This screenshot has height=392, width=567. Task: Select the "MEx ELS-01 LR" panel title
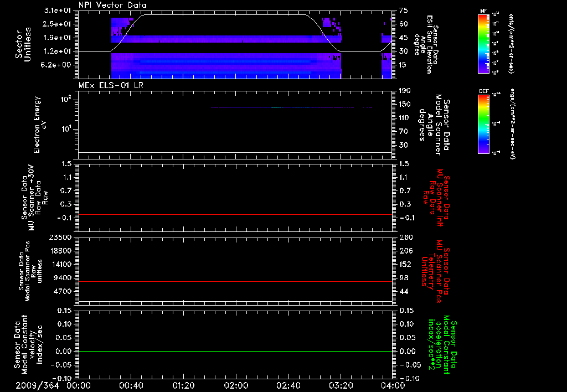[111, 85]
